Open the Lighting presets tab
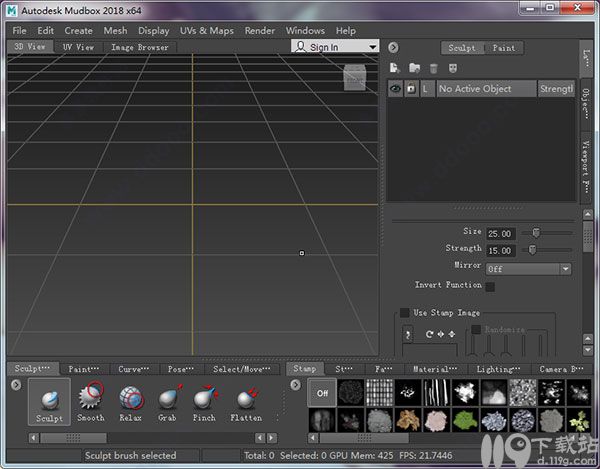Image resolution: width=600 pixels, height=469 pixels. 498,369
